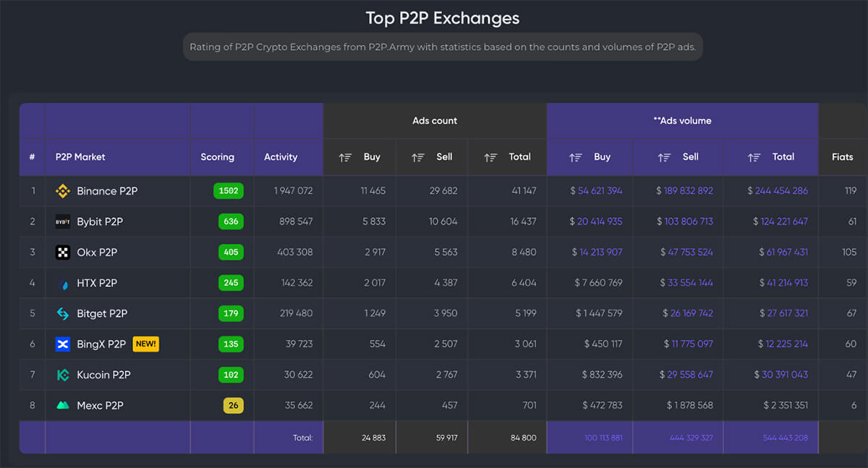Sort by Ads count Sell column
Viewport: 868px width, 468px height.
point(417,157)
